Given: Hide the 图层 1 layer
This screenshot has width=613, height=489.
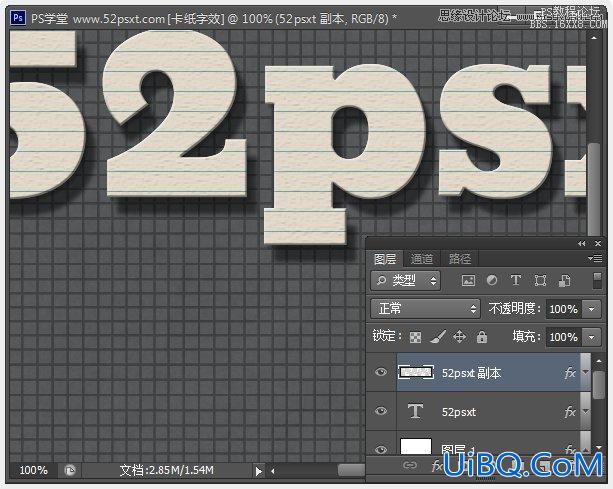Looking at the screenshot, I should pos(381,450).
